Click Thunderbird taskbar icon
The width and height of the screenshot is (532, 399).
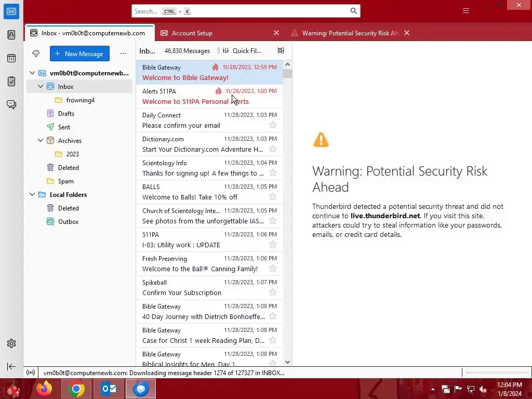coord(141,389)
